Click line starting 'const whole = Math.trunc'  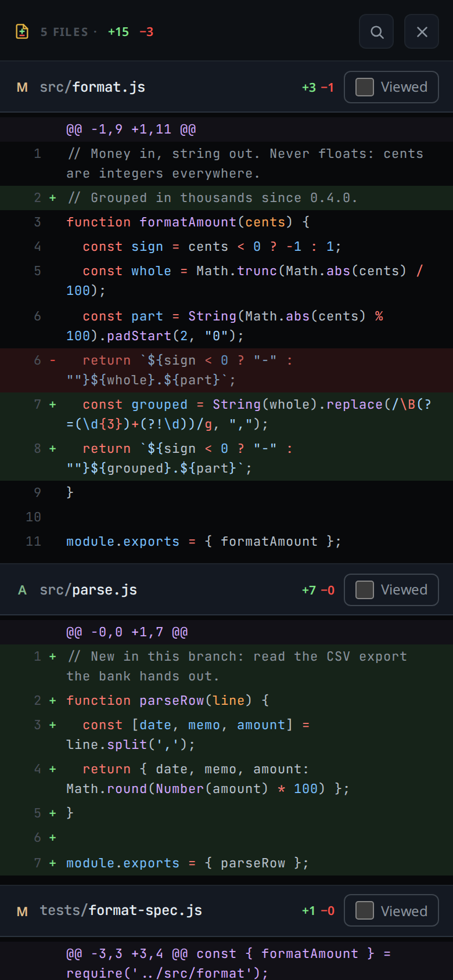point(227,281)
